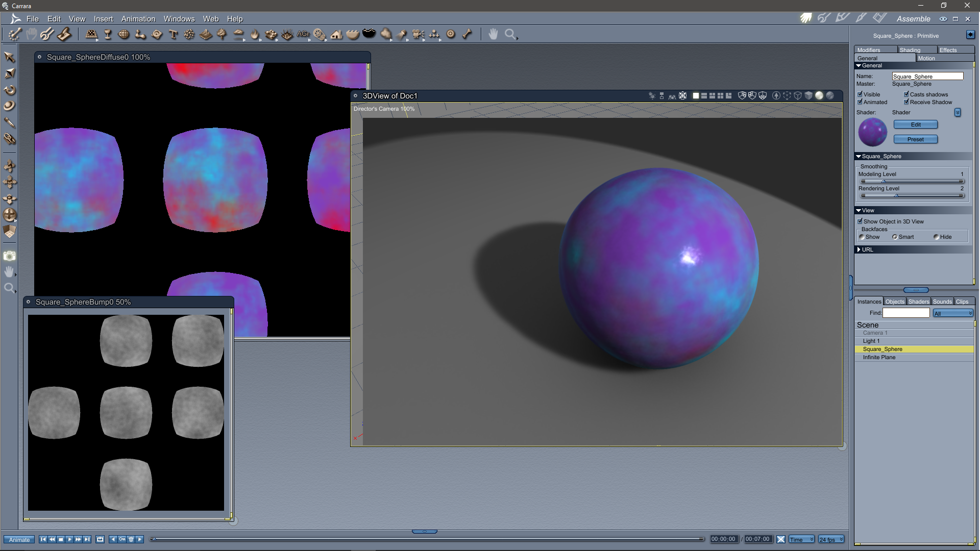Switch to the Shaders tab
980x551 pixels.
pos(918,302)
